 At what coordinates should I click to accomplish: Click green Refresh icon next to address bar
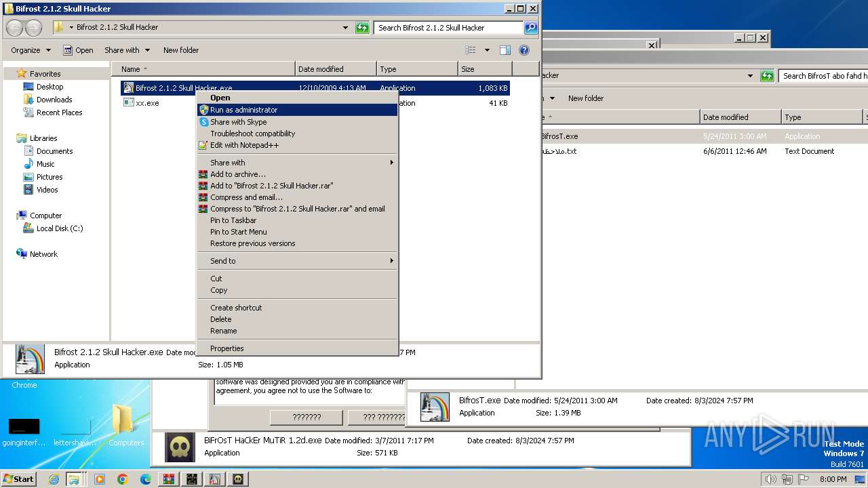363,28
